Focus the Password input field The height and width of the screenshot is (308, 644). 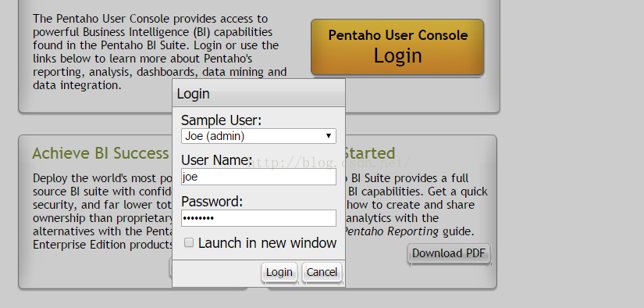point(258,218)
